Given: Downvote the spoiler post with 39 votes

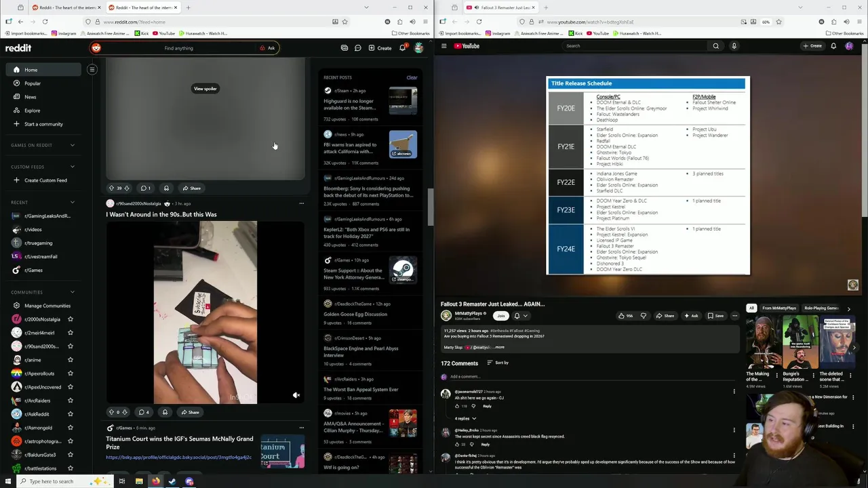Looking at the screenshot, I should click(x=127, y=188).
